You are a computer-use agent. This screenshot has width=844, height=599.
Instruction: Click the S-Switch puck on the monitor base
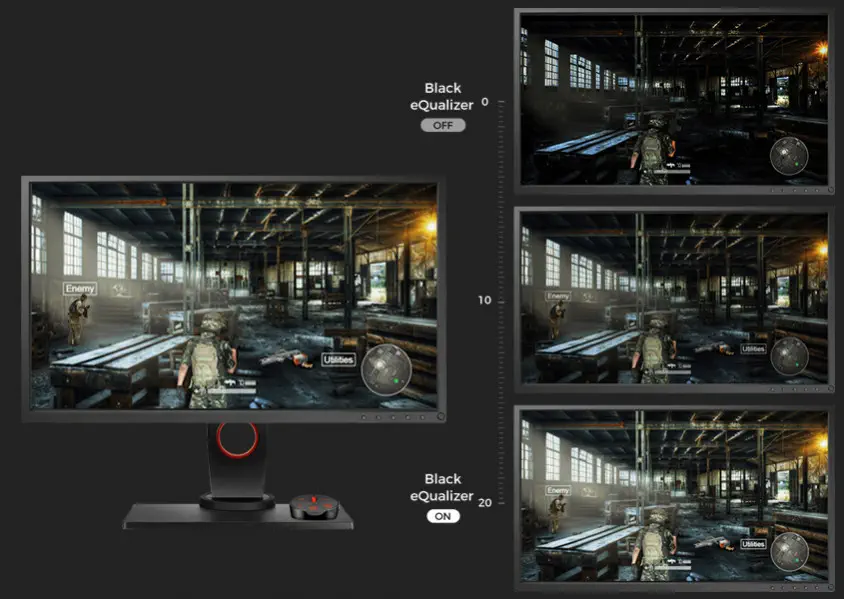314,506
